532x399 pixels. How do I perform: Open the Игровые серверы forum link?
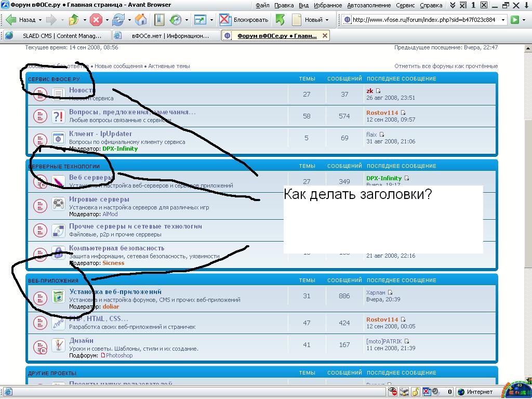pyautogui.click(x=99, y=199)
